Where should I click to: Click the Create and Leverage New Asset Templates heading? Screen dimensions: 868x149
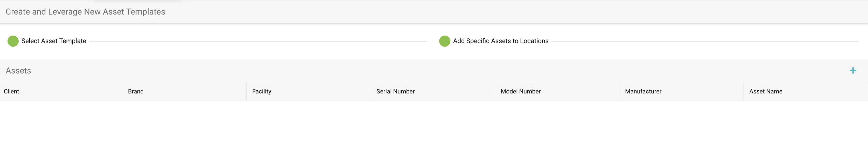tap(85, 12)
